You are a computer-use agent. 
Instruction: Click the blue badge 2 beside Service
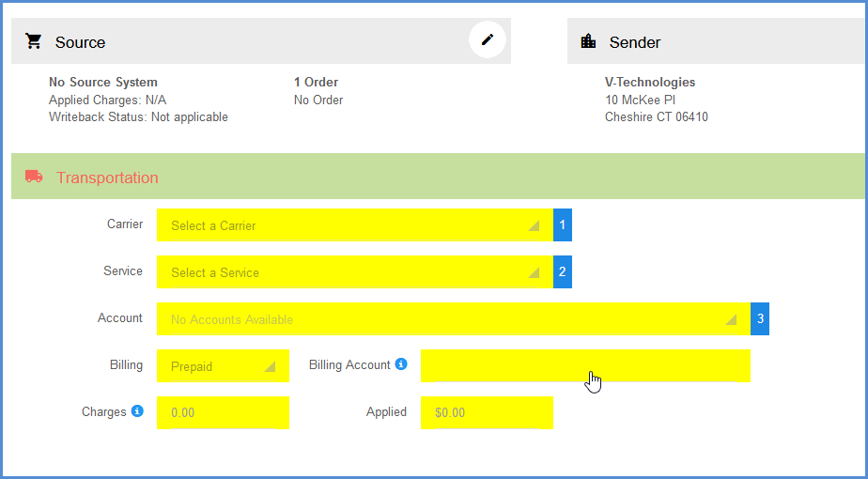click(563, 272)
